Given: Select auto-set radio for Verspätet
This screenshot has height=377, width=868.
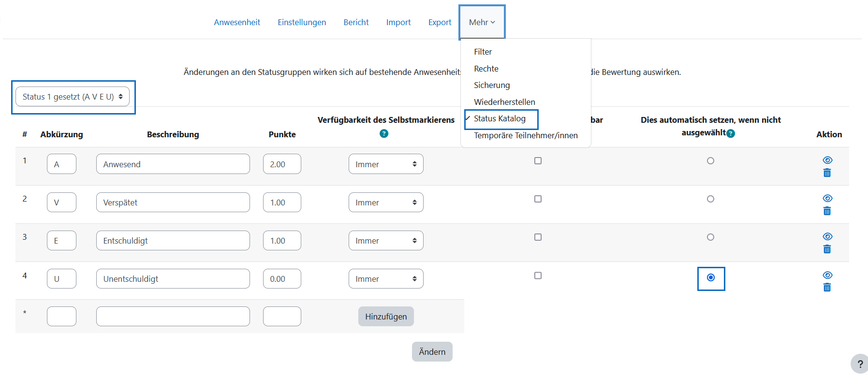Looking at the screenshot, I should click(x=710, y=199).
